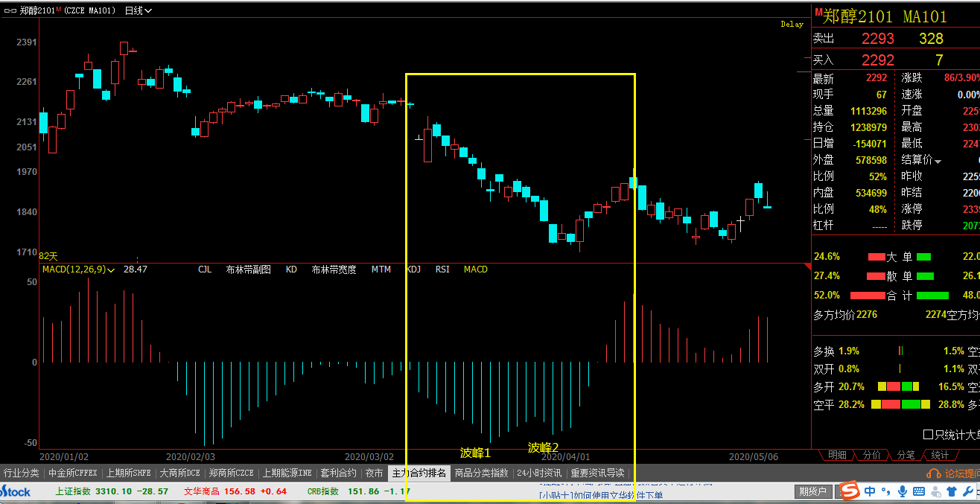
Task: Click the orange headset forum icon
Action: click(x=933, y=473)
